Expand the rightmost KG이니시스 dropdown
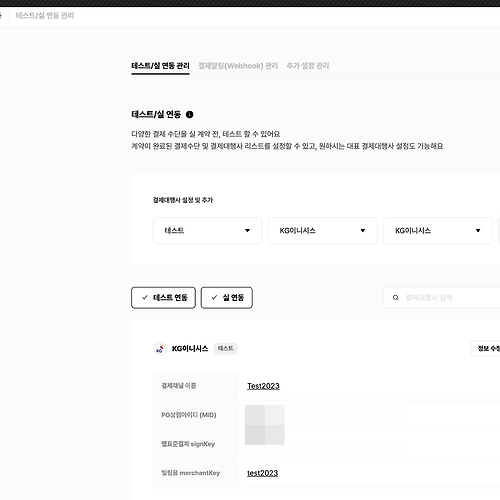The width and height of the screenshot is (500, 500). tap(438, 231)
